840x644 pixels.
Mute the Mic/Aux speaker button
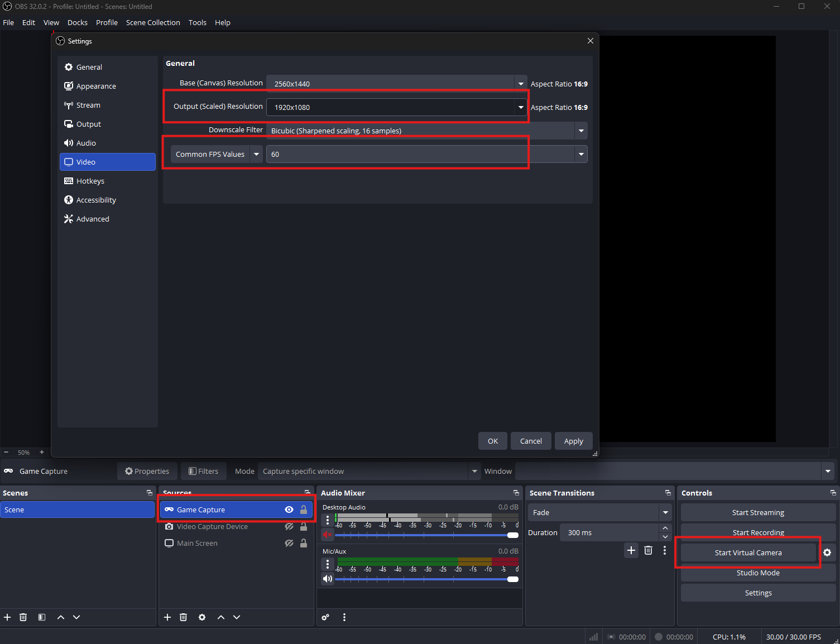328,579
